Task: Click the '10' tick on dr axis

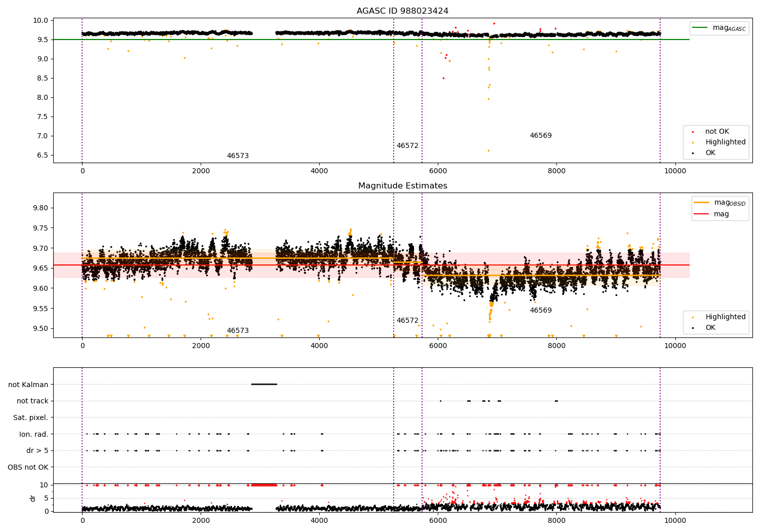Action: 44,485
